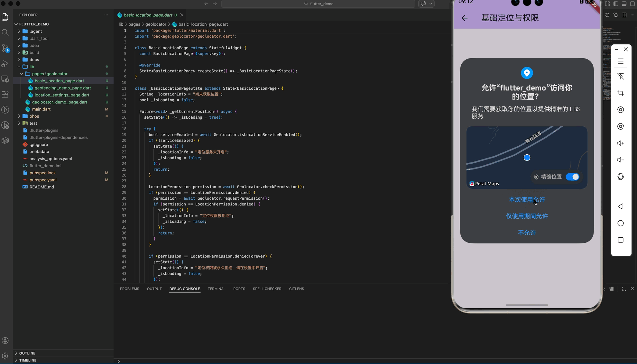Customize the window layout

tap(607, 4)
